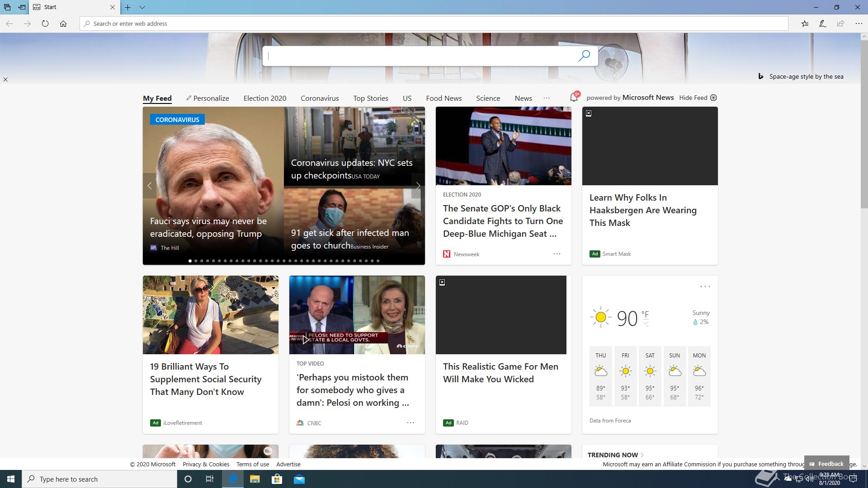Click the browser Forward arrow

coord(27,23)
